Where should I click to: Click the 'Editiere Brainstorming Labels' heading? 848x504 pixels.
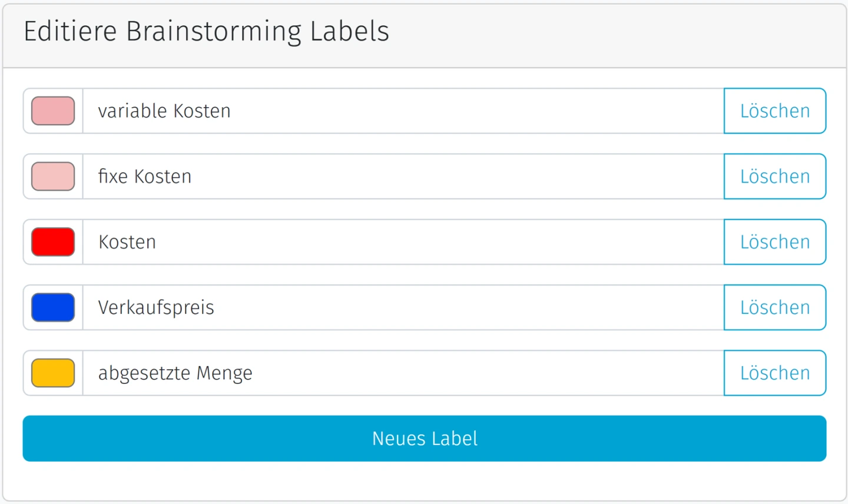pos(206,32)
